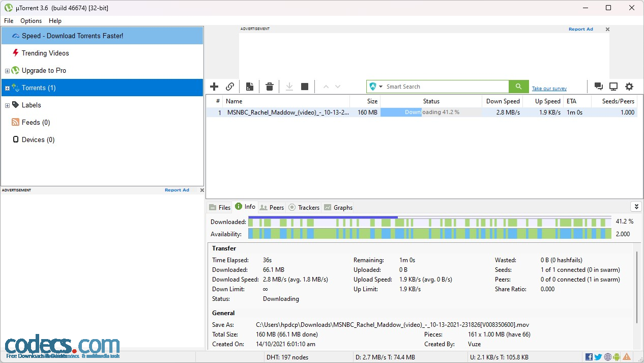This screenshot has height=363, width=644.
Task: Sort the torrent list by Name column
Action: coord(286,101)
